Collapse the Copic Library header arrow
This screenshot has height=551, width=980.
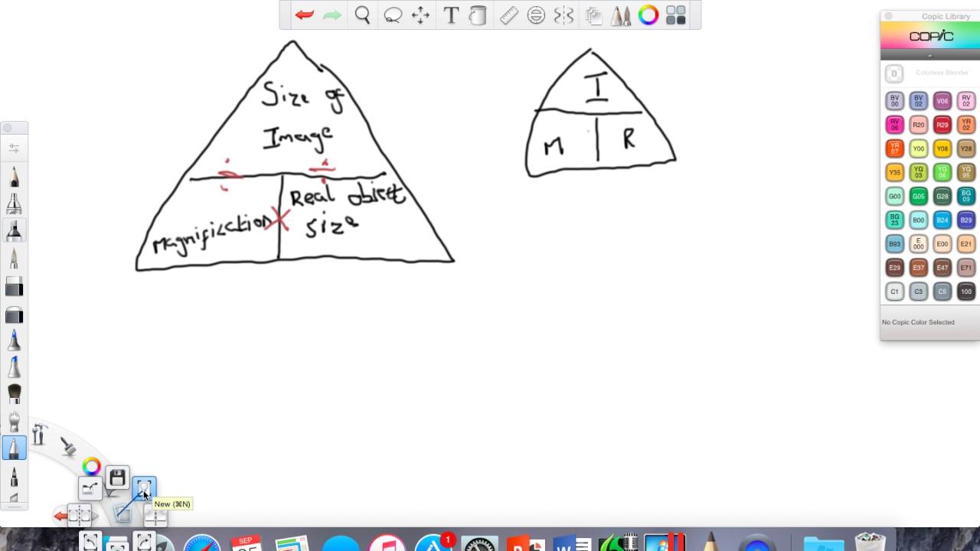coord(930,55)
